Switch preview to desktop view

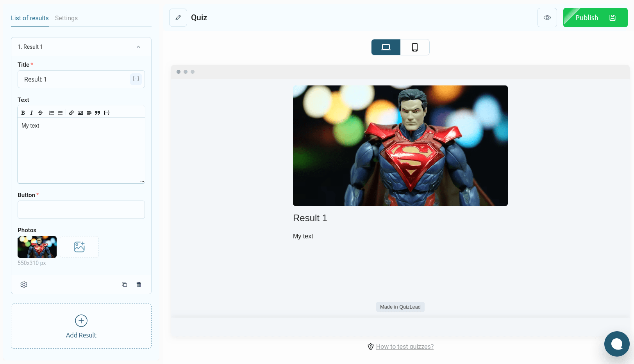(386, 47)
